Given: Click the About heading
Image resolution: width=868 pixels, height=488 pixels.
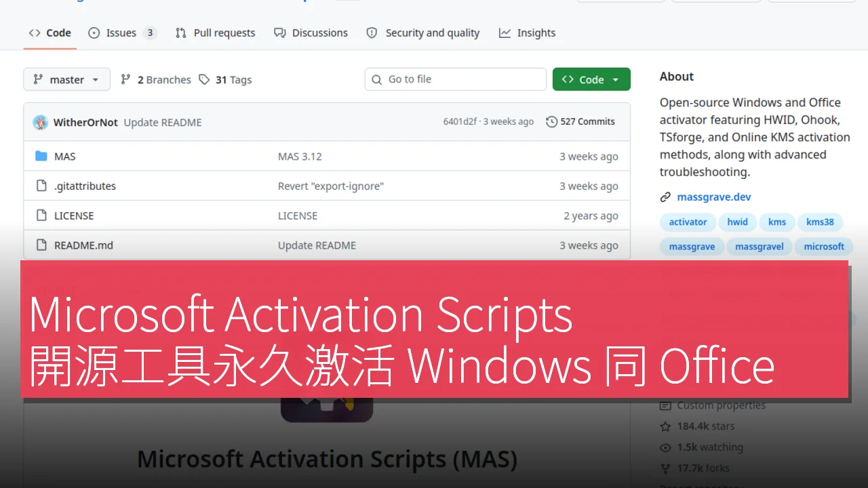Looking at the screenshot, I should 677,77.
